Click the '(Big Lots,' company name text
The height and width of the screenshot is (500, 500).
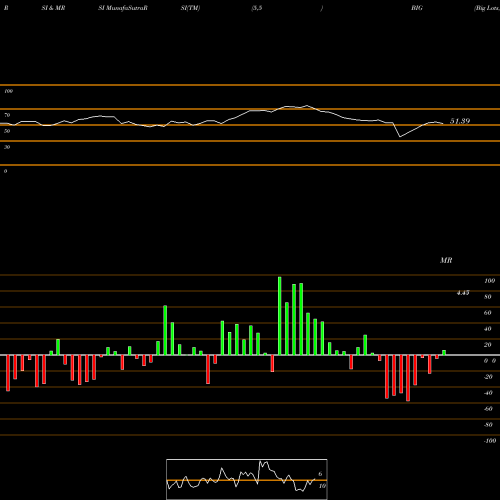click(x=487, y=8)
